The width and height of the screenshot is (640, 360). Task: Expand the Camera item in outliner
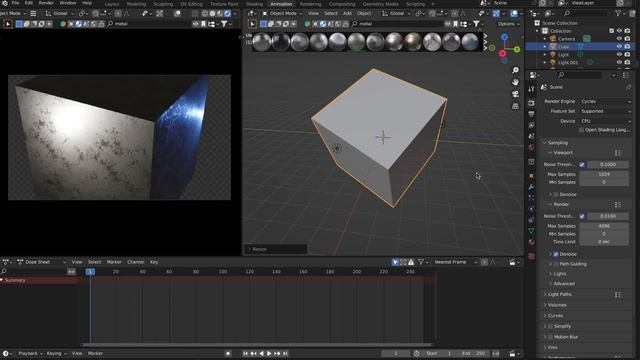click(545, 39)
